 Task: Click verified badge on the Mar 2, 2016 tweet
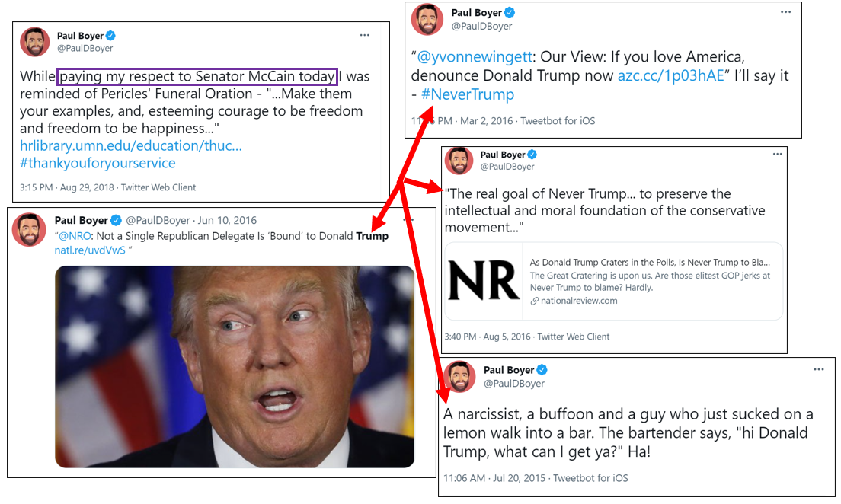(510, 12)
